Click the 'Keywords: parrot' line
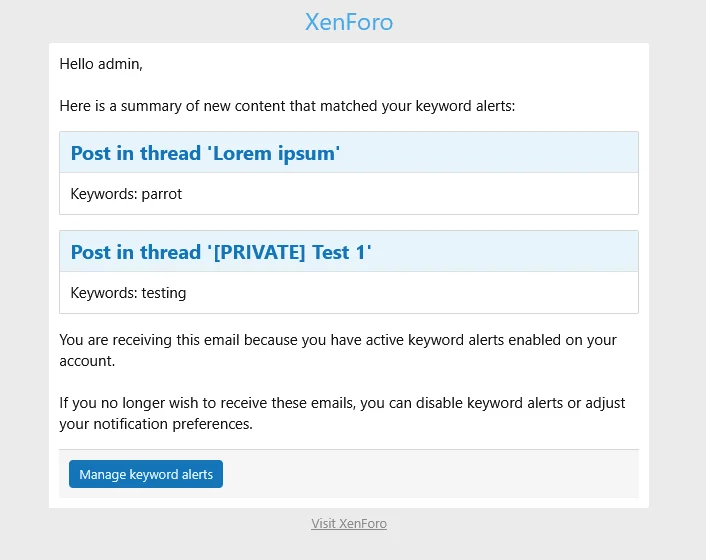This screenshot has height=560, width=706. pyautogui.click(x=126, y=194)
